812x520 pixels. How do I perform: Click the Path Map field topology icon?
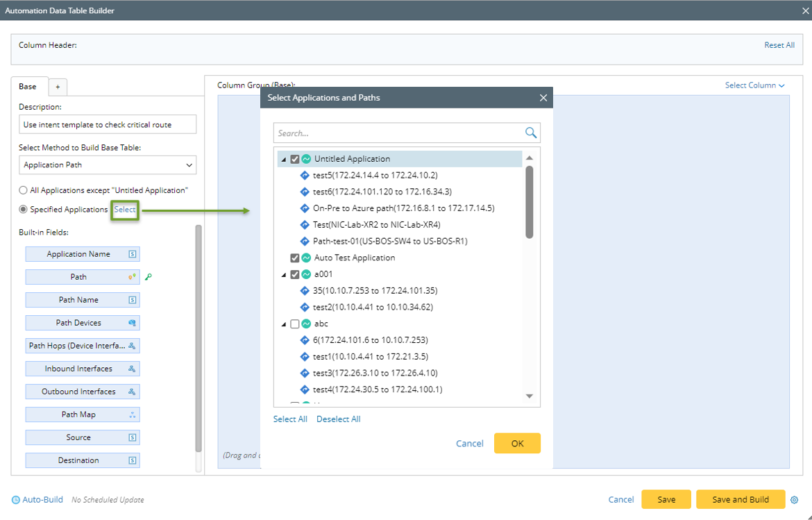[132, 414]
